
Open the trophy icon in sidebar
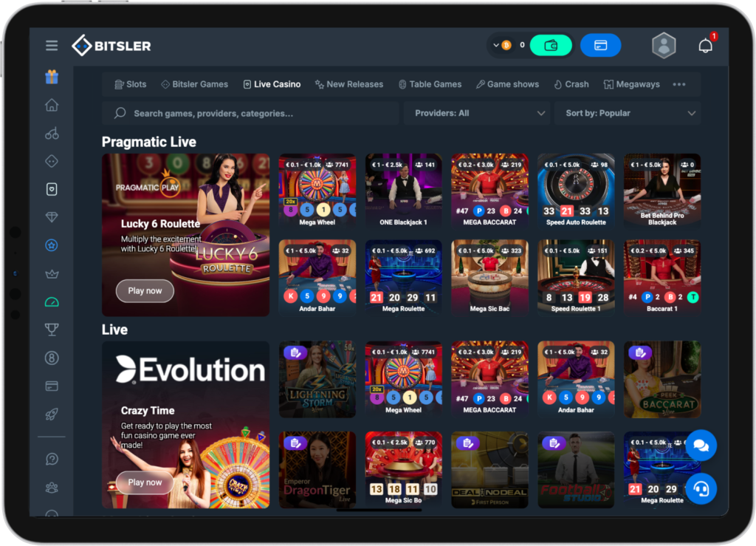[52, 330]
